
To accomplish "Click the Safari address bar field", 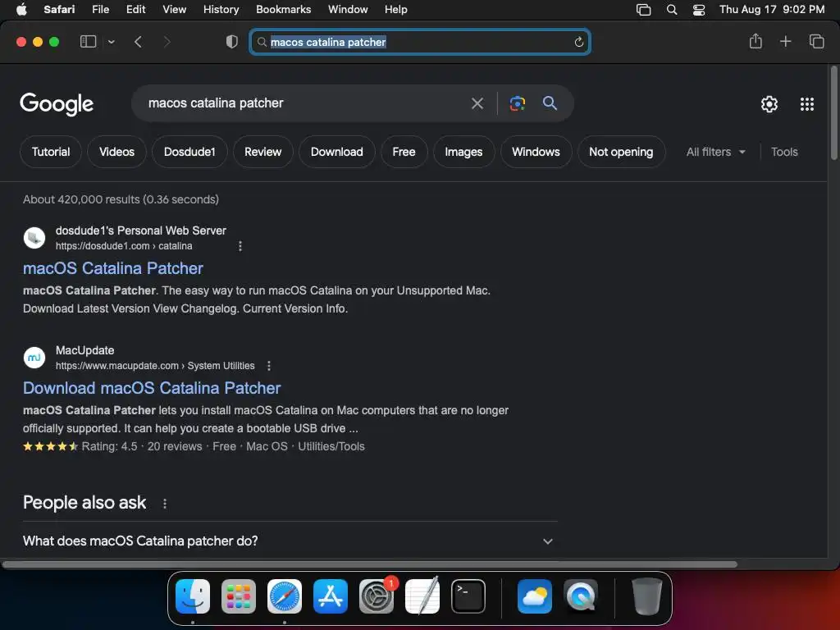I will click(x=420, y=42).
